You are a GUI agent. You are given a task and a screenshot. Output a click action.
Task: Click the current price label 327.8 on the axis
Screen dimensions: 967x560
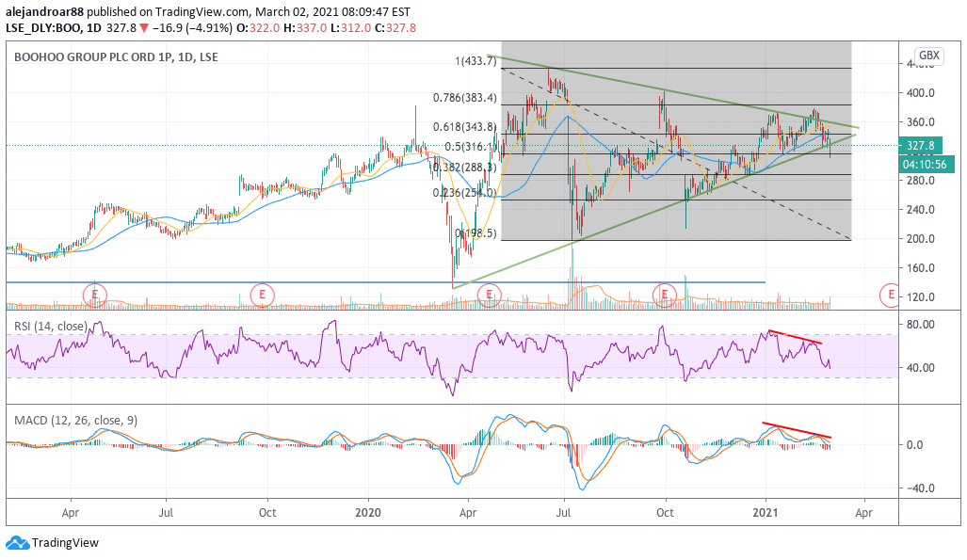(x=922, y=146)
